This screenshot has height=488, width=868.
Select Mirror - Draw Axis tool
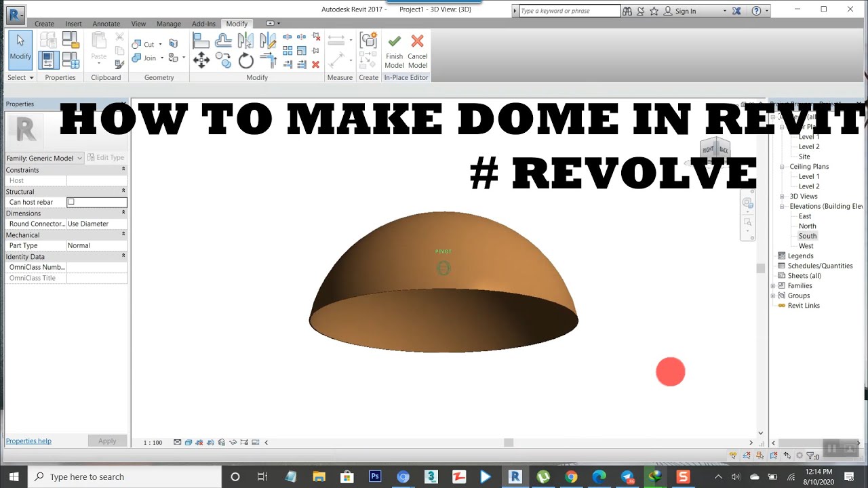[x=268, y=41]
